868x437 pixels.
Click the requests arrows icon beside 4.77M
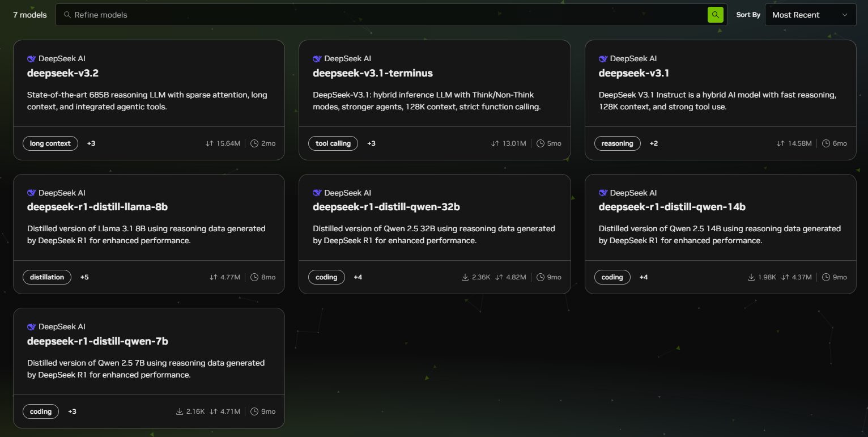coord(214,277)
